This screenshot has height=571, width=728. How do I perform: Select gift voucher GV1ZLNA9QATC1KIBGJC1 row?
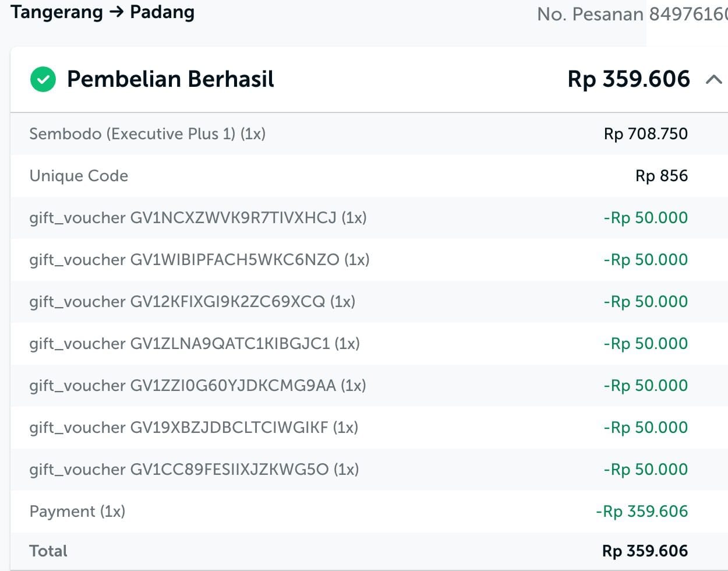pyautogui.click(x=195, y=344)
